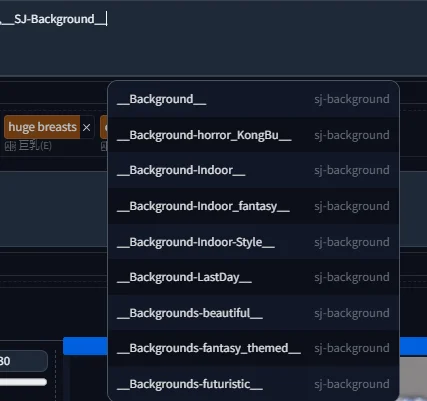This screenshot has height=401, width=427.
Task: Click the empty text area below the tags
Action: click(53, 209)
